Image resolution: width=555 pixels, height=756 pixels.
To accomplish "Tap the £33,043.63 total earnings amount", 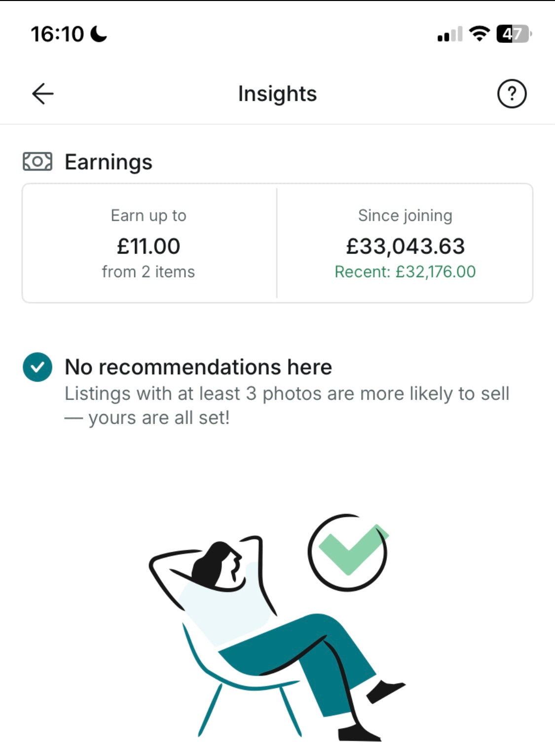I will (x=405, y=246).
